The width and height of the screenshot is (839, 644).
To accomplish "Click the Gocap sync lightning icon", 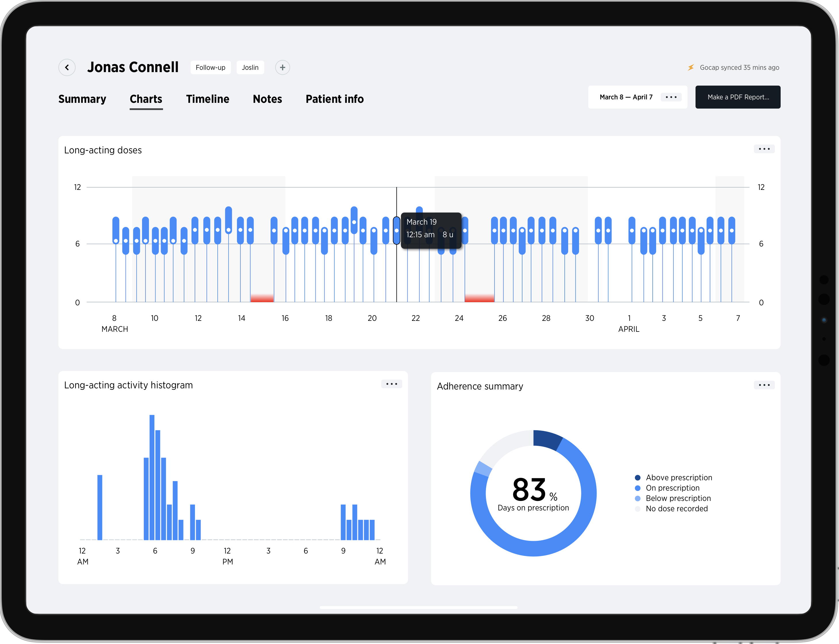I will click(x=691, y=68).
